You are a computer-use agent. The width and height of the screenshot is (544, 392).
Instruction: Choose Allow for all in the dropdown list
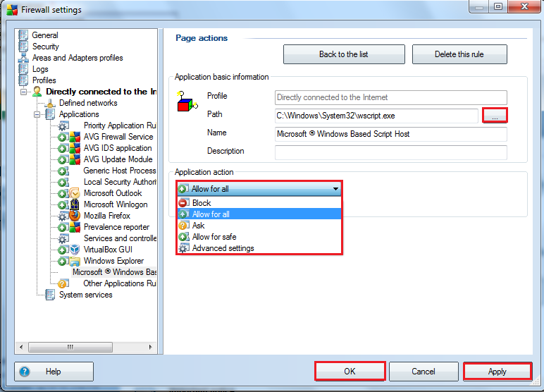coord(259,214)
